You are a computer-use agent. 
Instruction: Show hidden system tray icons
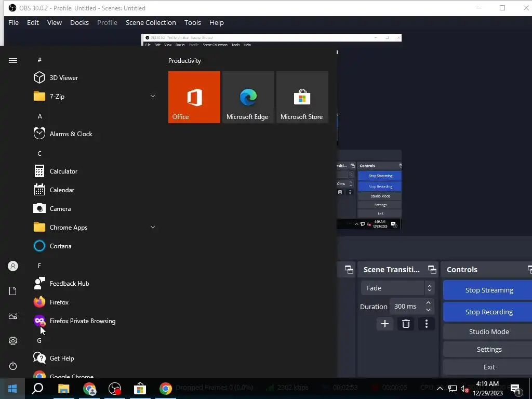pyautogui.click(x=440, y=389)
